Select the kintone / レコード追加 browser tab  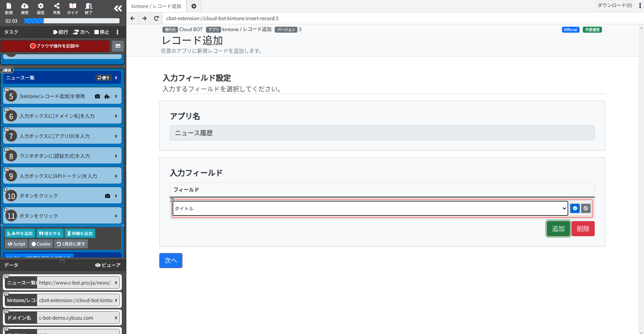tap(156, 6)
